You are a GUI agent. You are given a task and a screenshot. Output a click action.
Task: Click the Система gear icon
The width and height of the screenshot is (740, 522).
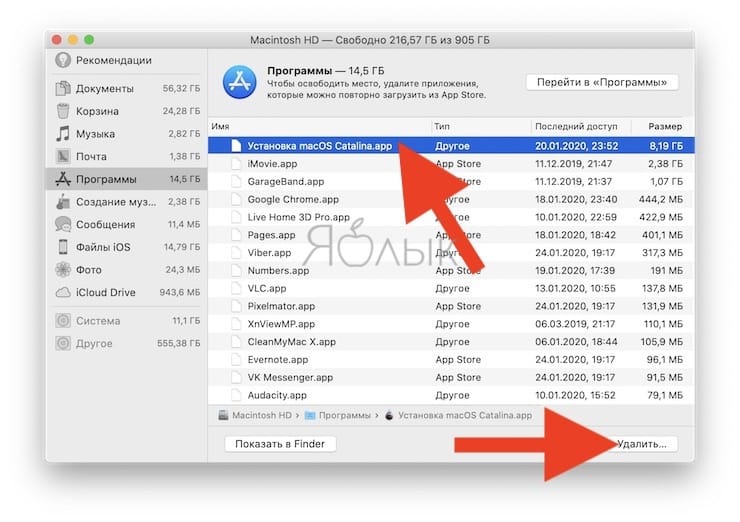[63, 320]
